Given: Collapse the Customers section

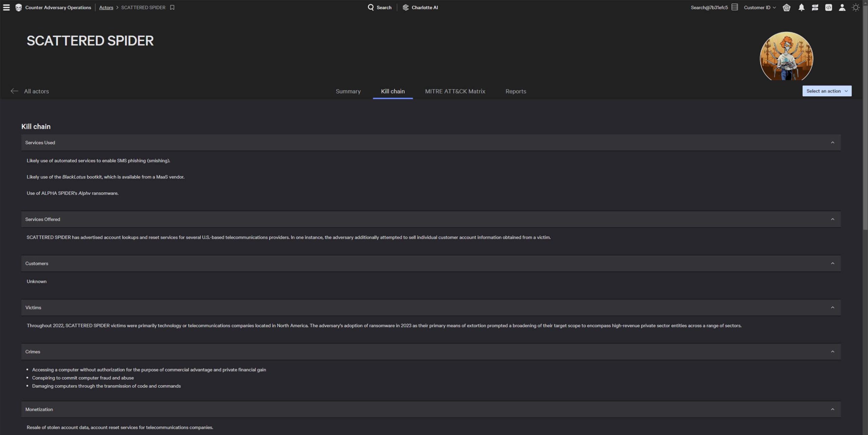Looking at the screenshot, I should [832, 263].
